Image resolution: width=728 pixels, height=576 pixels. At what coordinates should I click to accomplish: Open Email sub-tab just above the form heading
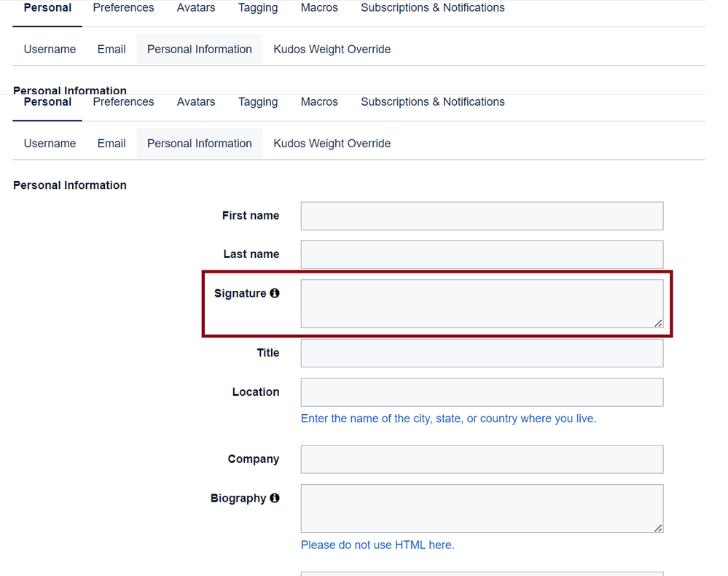111,144
